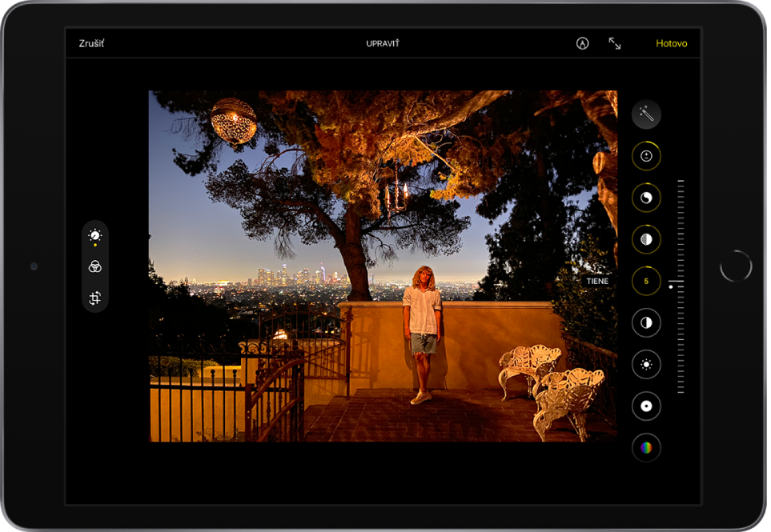Toggle fullscreen with the diagonal arrows icon
The image size is (771, 532).
tap(615, 43)
